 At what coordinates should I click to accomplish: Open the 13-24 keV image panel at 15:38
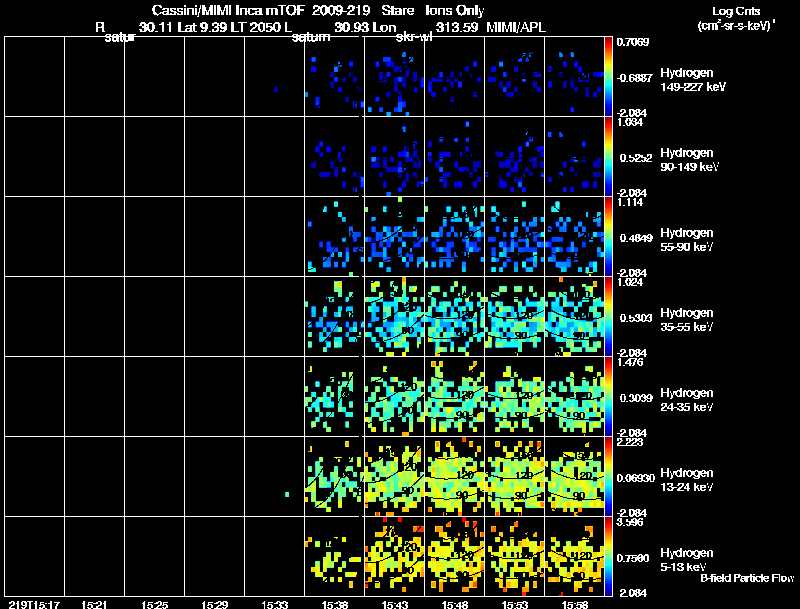pos(334,476)
